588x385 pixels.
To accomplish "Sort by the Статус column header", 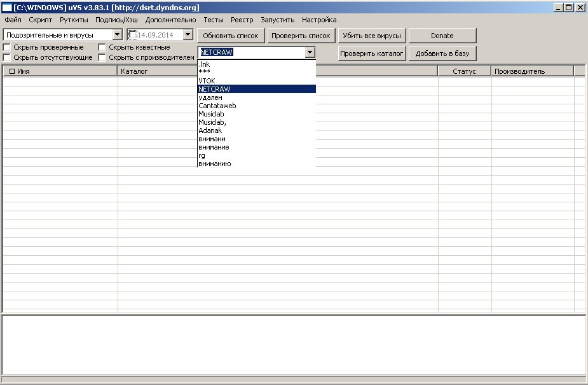I will click(x=464, y=71).
